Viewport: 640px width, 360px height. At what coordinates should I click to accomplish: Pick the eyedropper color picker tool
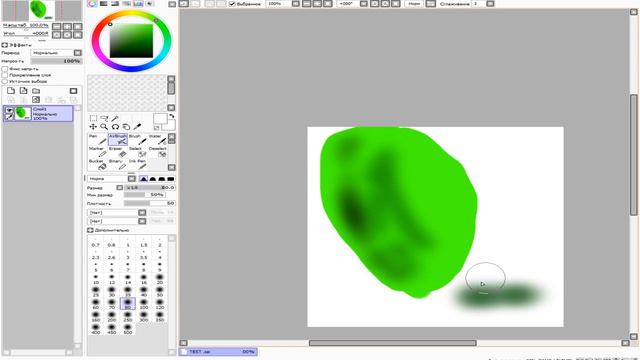pyautogui.click(x=137, y=127)
